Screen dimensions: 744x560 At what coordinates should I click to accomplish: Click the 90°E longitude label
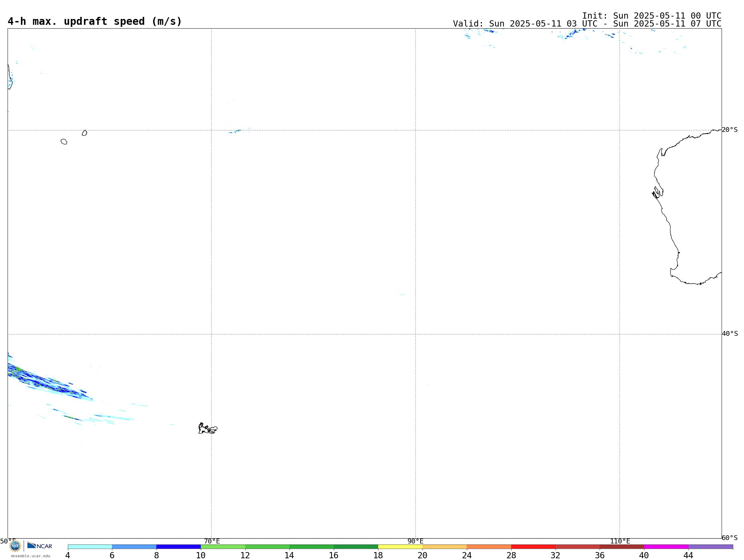[415, 541]
